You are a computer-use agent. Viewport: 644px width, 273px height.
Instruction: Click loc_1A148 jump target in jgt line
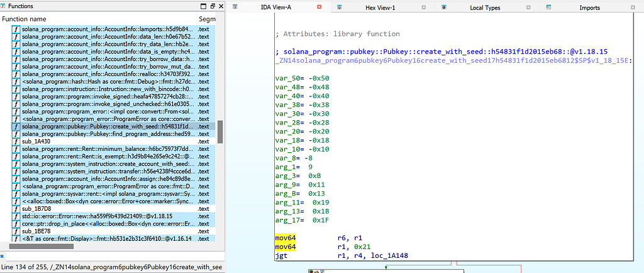click(x=390, y=256)
